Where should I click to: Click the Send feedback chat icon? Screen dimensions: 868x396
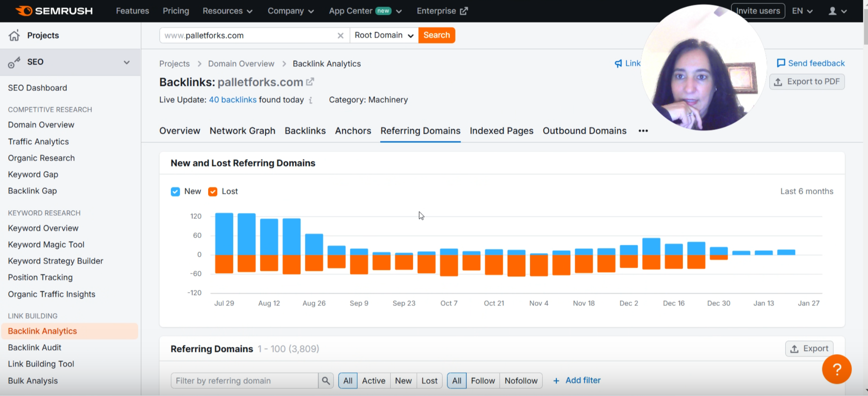(x=781, y=63)
